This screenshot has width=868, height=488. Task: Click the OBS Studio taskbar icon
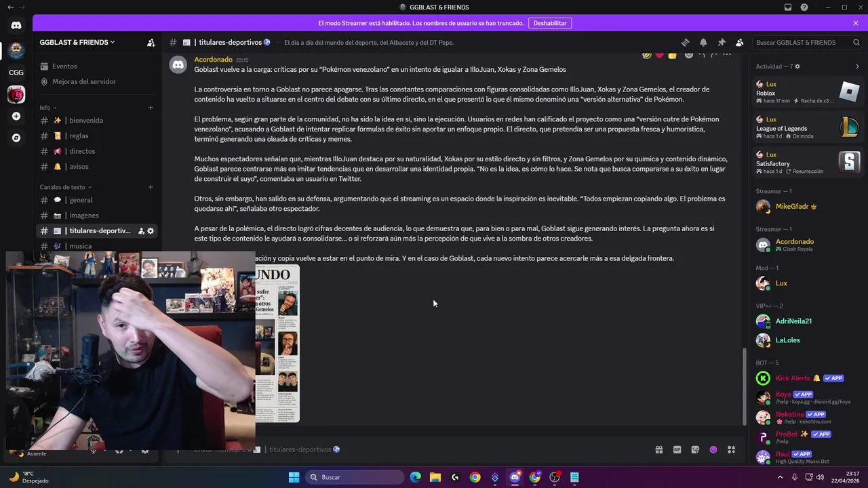pyautogui.click(x=555, y=477)
